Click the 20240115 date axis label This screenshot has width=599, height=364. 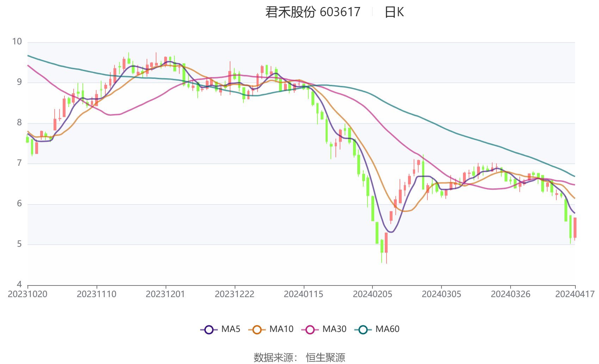click(x=304, y=294)
